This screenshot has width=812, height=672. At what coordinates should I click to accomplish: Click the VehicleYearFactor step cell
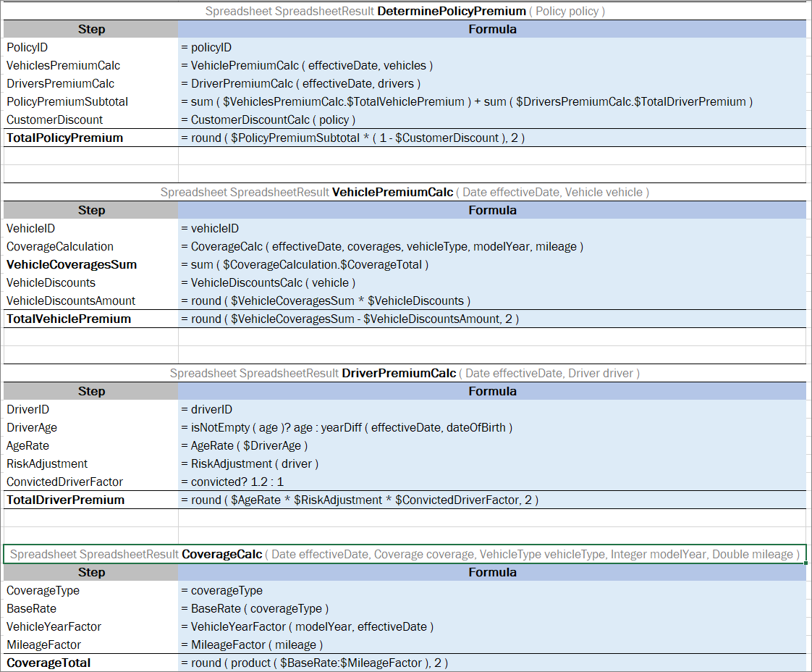click(x=90, y=626)
